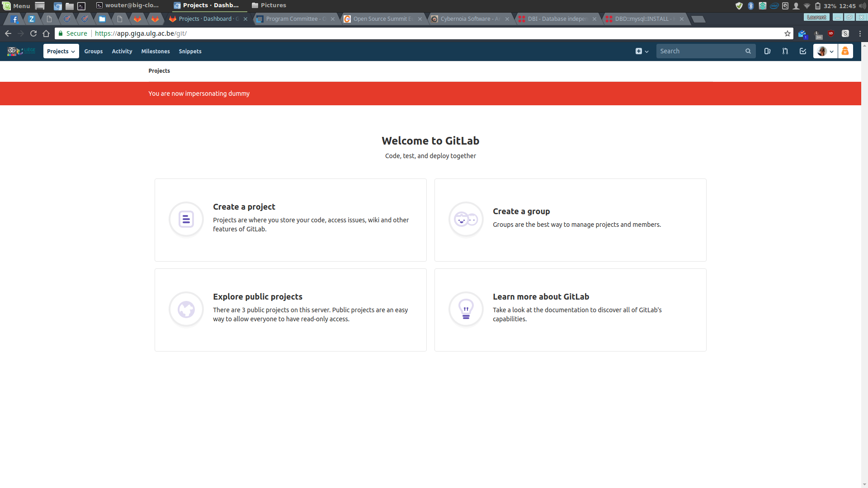Go back in browser history
868x488 pixels.
tap(8, 33)
